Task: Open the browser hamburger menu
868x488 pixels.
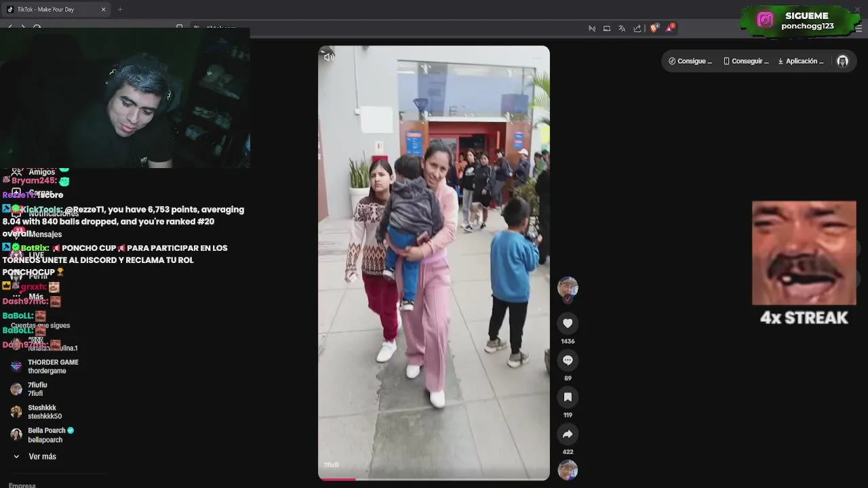Action: [859, 28]
